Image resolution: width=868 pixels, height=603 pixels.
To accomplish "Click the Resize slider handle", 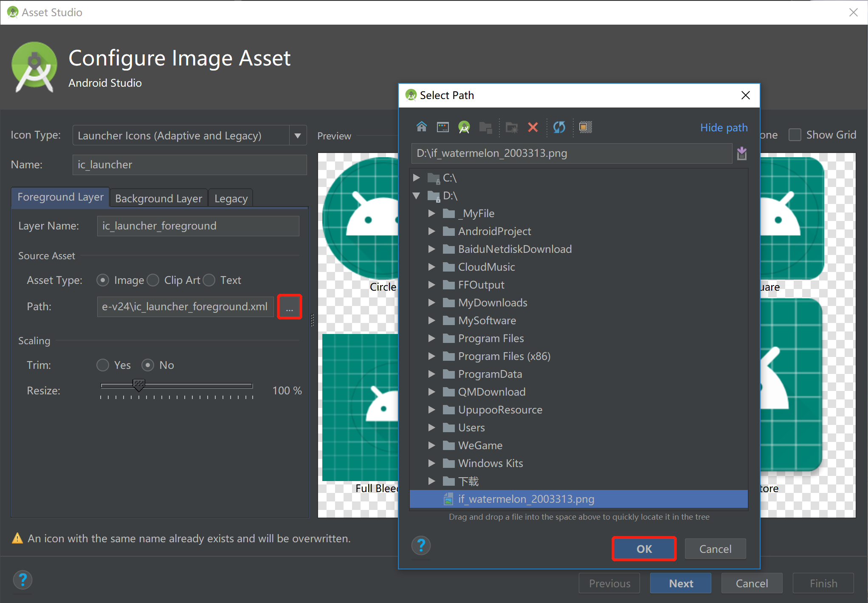I will click(x=138, y=385).
